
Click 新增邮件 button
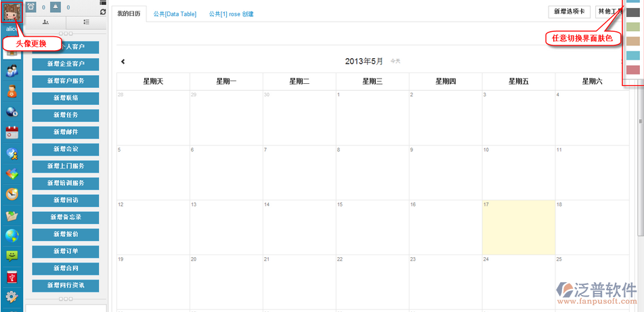66,132
